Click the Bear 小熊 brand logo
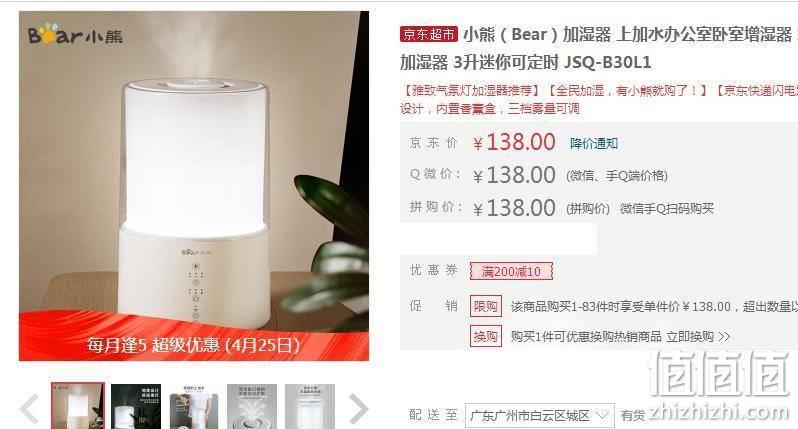 pos(75,34)
